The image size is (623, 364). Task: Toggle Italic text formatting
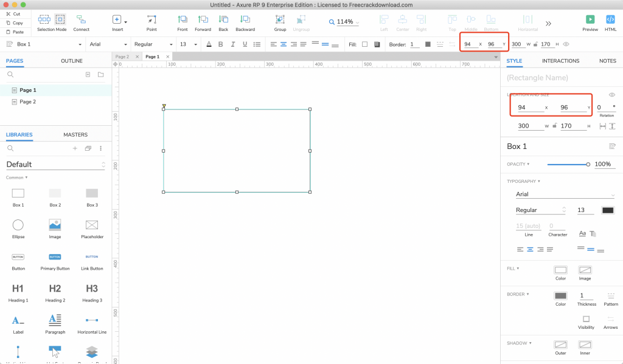point(233,44)
